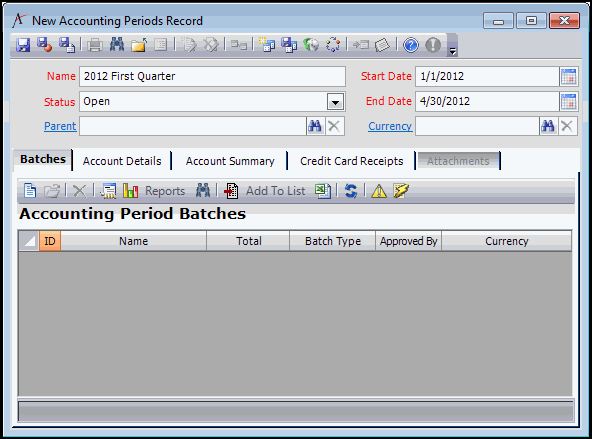Click the grayed list form icon in top toolbar
592x439 pixels.
tap(160, 45)
